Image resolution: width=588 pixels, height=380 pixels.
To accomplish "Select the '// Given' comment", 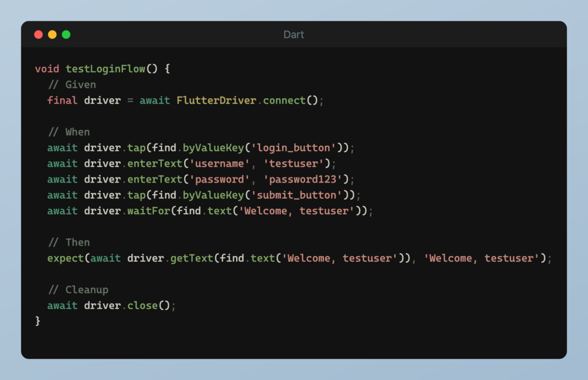I will 72,84.
